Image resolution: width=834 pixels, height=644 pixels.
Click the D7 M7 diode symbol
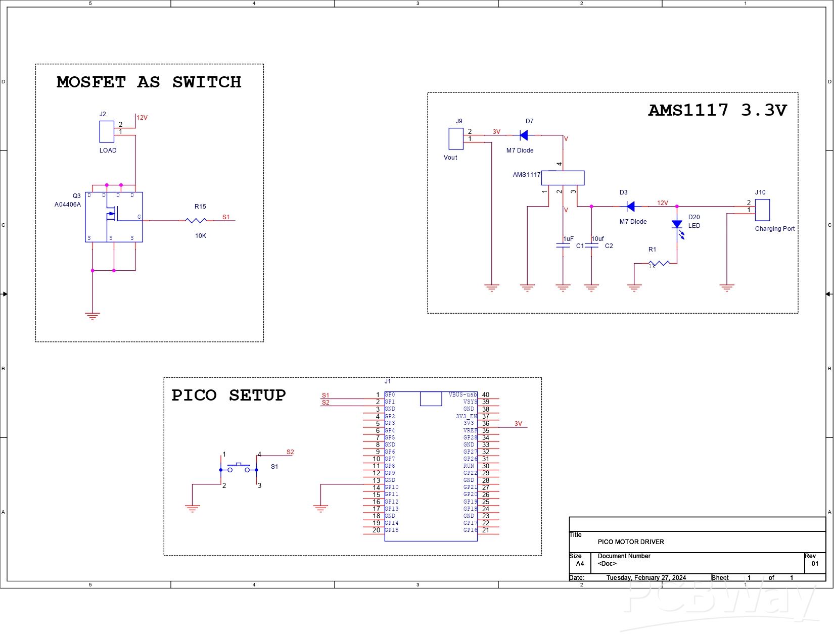click(x=524, y=135)
